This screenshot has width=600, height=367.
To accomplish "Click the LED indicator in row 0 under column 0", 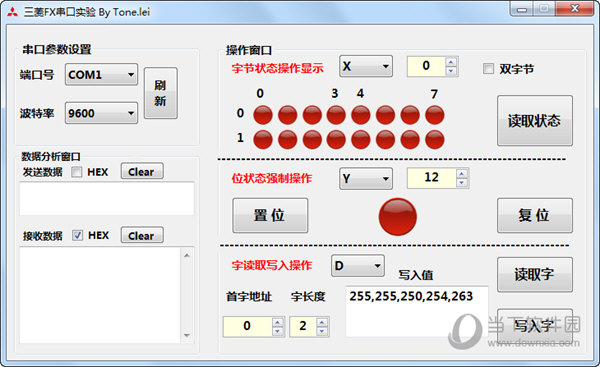I will pos(263,115).
